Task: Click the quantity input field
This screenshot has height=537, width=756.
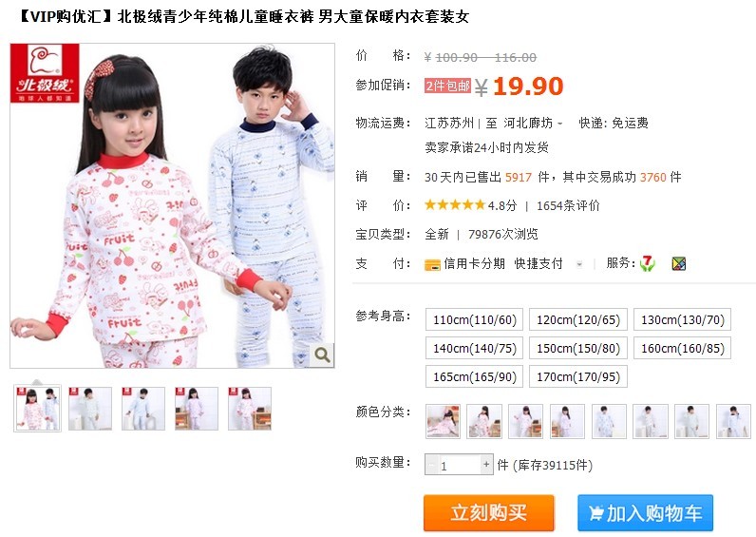Action: [459, 465]
